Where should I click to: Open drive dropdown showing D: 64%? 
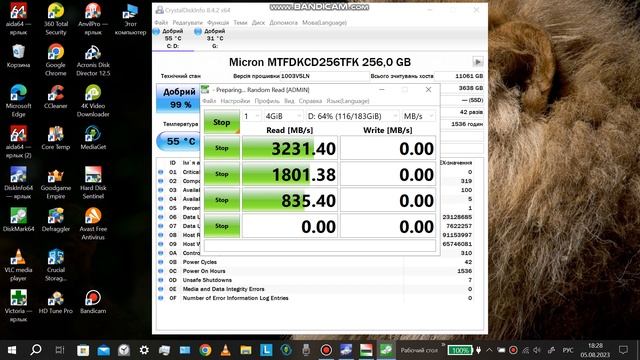(352, 116)
